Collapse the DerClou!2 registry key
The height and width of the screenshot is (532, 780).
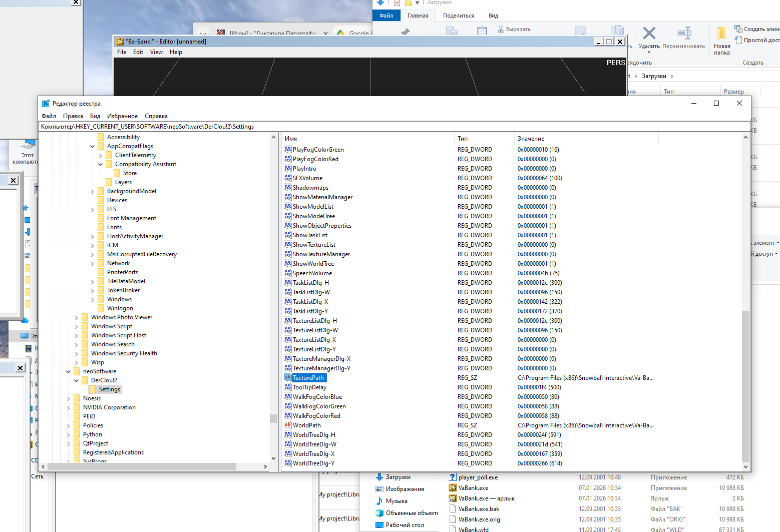(77, 380)
